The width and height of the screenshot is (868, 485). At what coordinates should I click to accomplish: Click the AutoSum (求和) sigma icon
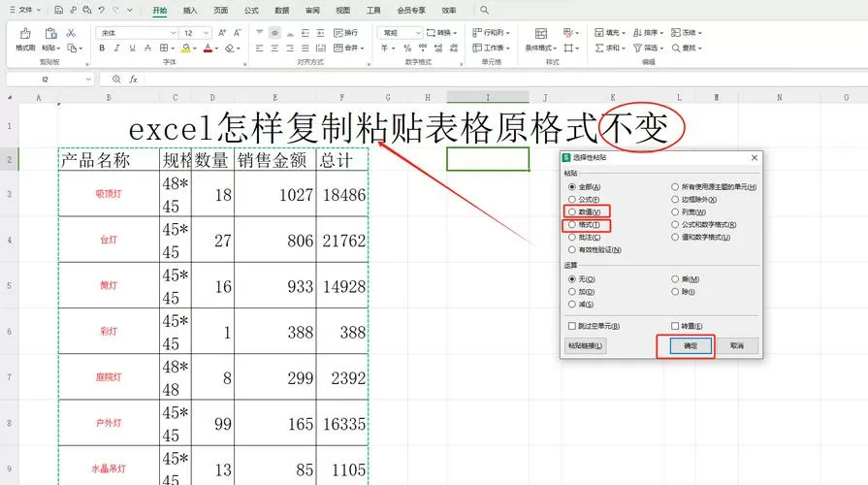pos(599,48)
